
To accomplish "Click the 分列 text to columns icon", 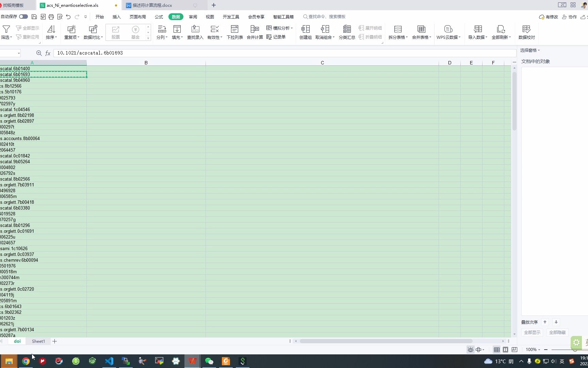I will (162, 29).
